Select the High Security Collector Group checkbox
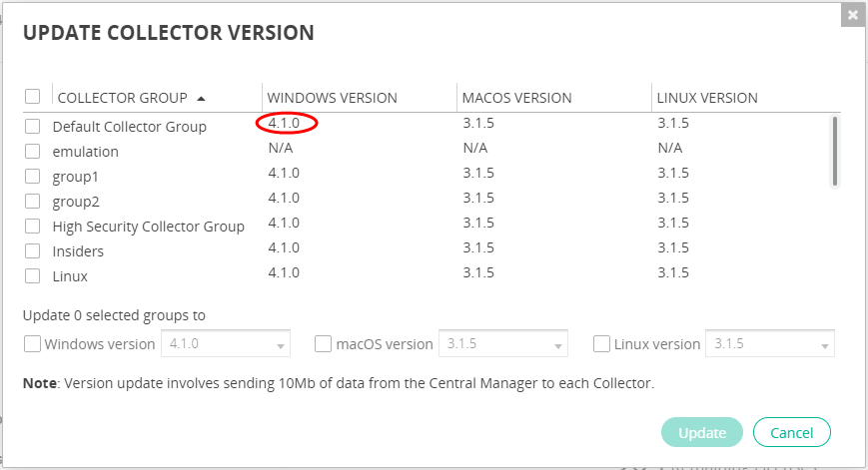Image resolution: width=868 pixels, height=470 pixels. [33, 227]
